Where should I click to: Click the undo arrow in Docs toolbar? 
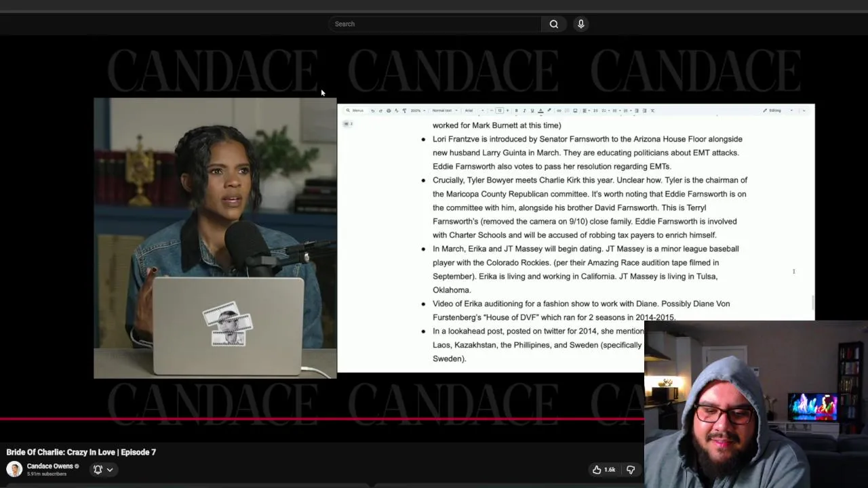(x=372, y=110)
